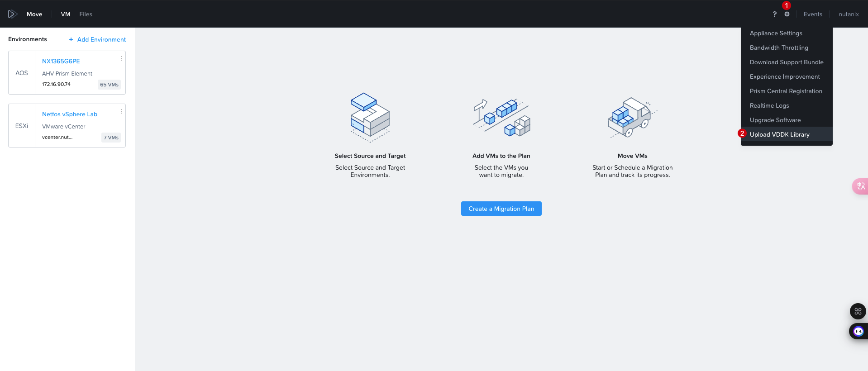Click the plus icon beside Add Environment
Viewport: 868px width, 371px height.
coord(71,39)
